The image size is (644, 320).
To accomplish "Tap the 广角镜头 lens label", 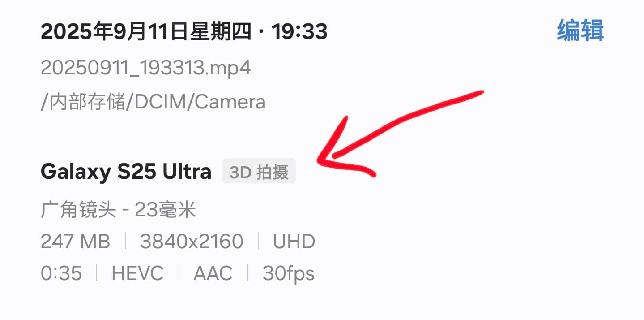I will tap(78, 209).
